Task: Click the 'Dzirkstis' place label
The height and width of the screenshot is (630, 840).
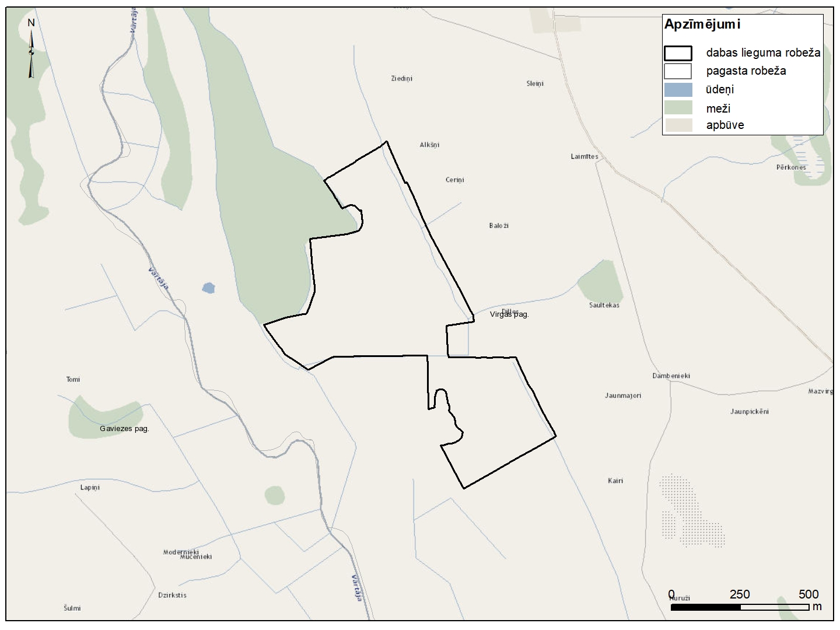Action: click(172, 595)
